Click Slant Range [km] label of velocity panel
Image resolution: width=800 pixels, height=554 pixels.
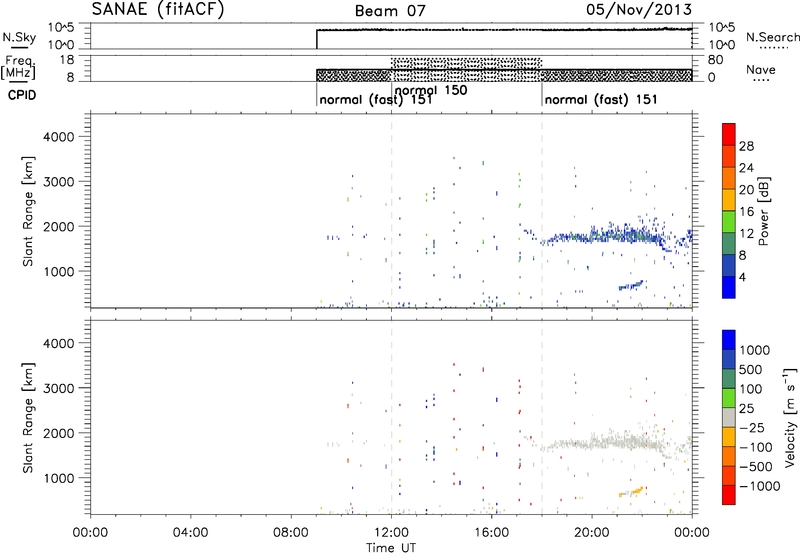point(28,418)
